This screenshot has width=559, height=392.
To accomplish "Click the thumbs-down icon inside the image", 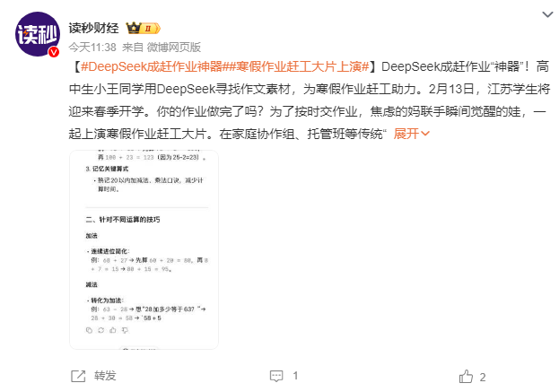I will tap(125, 330).
